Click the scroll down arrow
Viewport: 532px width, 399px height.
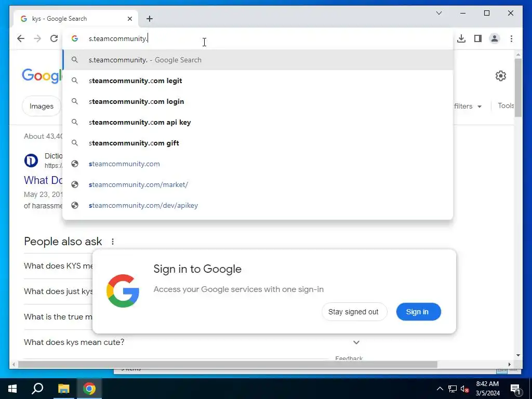[x=518, y=355]
